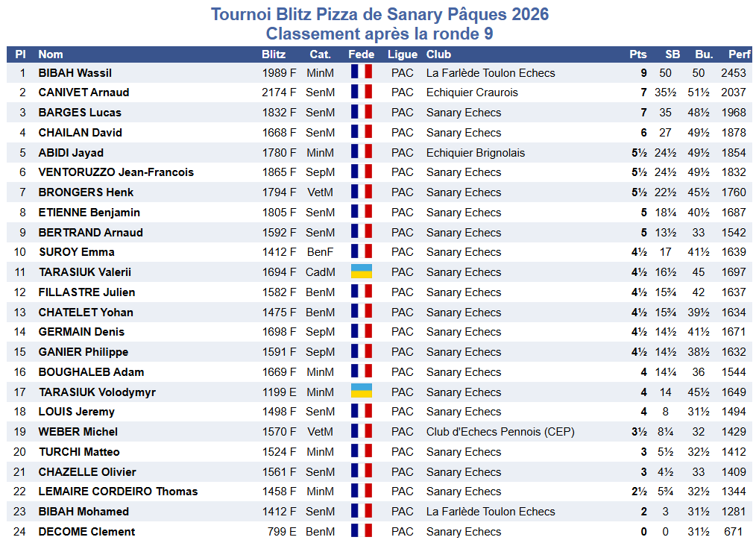Click the French flag next to SUROY Emma
Viewport: 756px width, 543px height.
point(361,251)
